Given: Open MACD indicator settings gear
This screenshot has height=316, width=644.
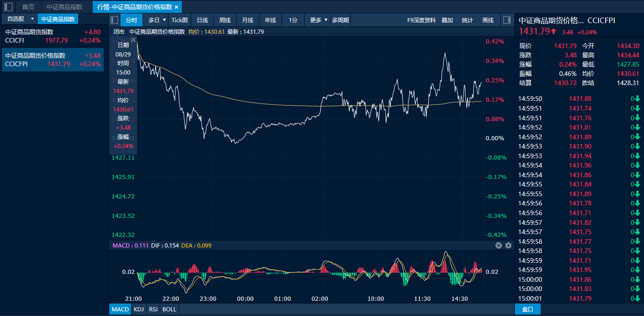Looking at the screenshot, I should [508, 246].
